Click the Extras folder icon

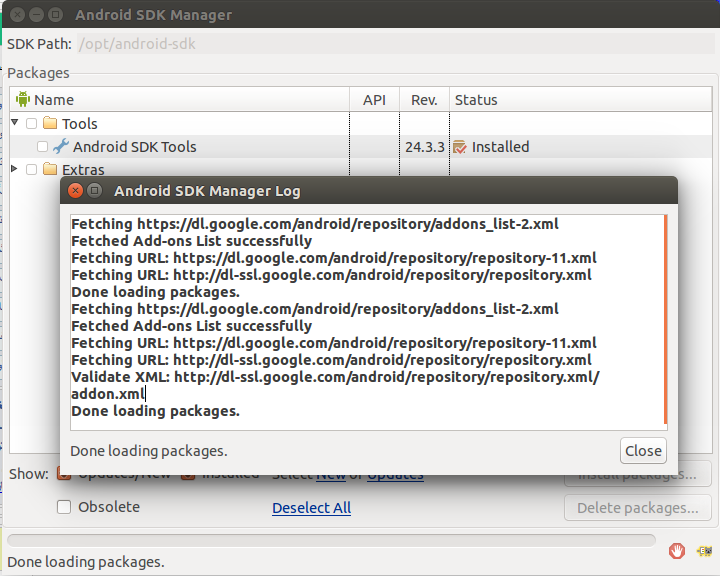[50, 169]
